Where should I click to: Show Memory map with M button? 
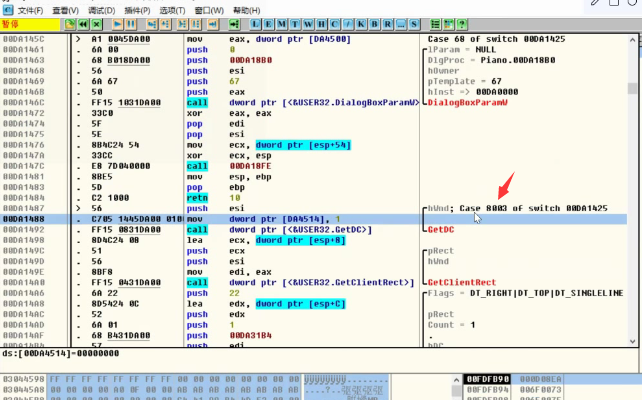pos(281,25)
